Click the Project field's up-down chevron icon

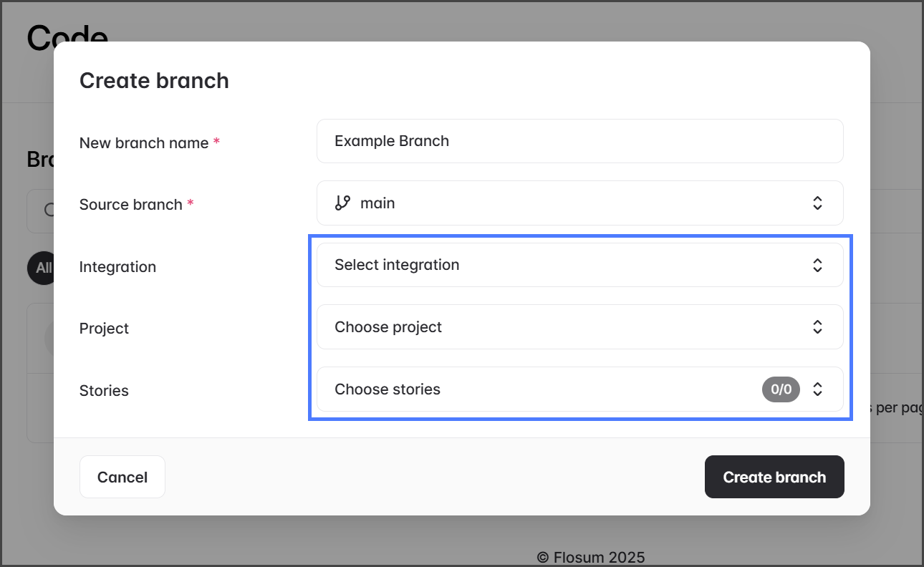[817, 327]
